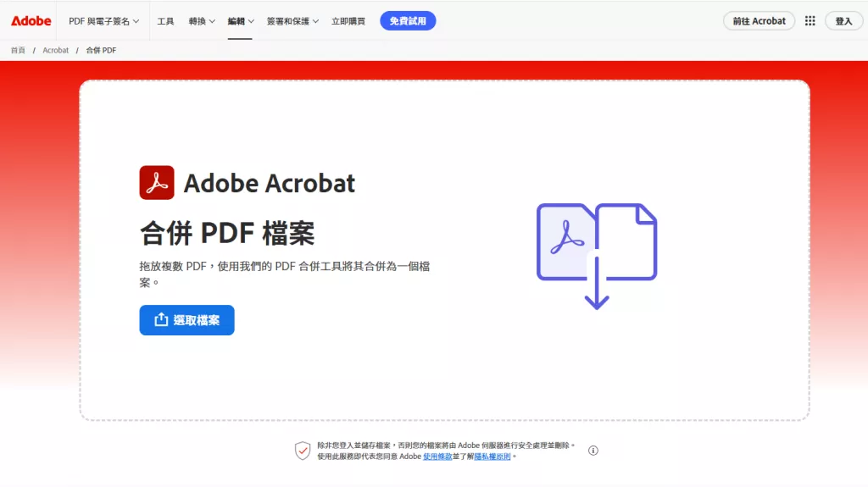Expand the 簽署和保護 menu
The height and width of the screenshot is (487, 868).
292,21
